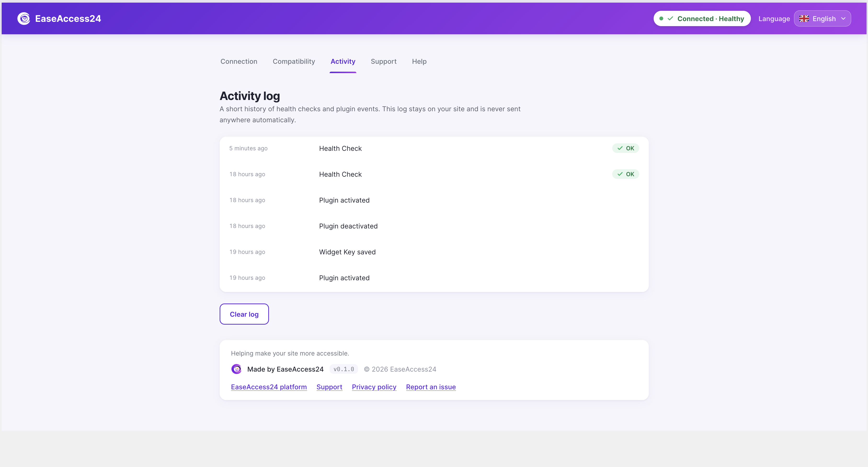Click the '© 2026 EaseAccess24' copyright text

[x=400, y=369]
